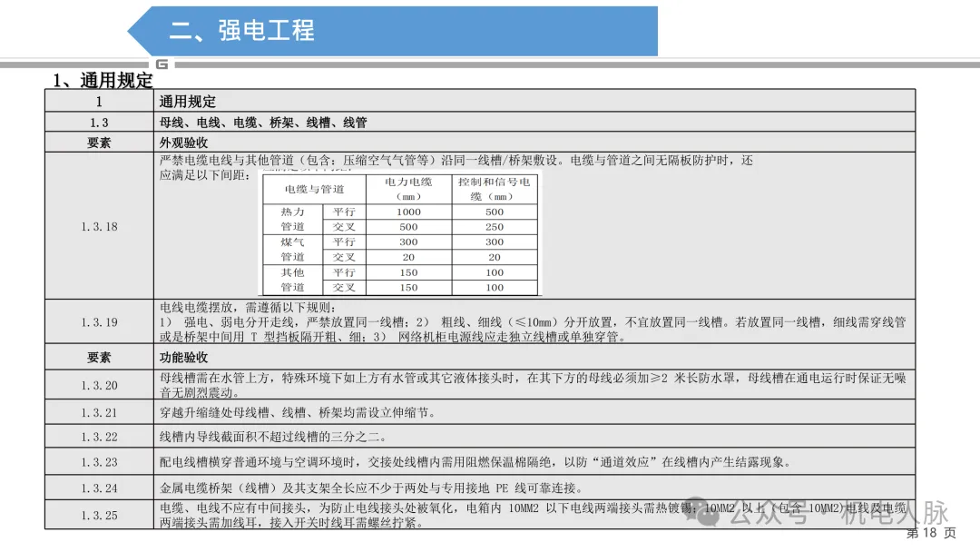Select row 1.3.18 in the table
This screenshot has height=552, width=980.
[100, 226]
